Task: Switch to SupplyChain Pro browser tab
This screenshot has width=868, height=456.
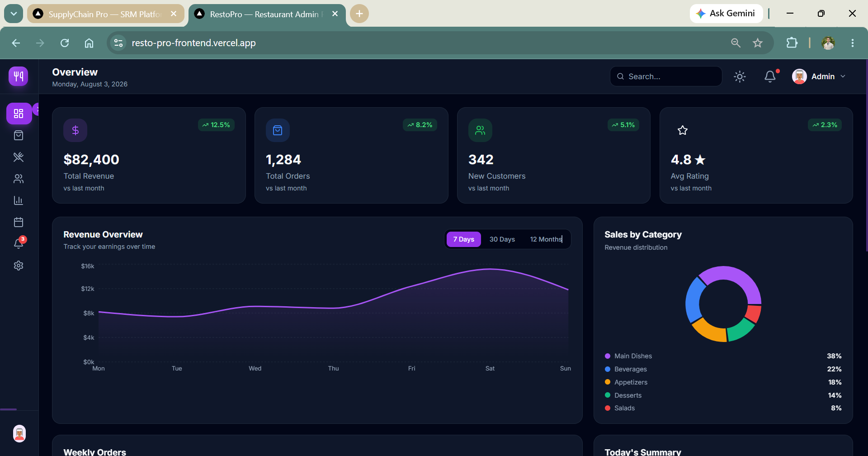Action: coord(105,14)
